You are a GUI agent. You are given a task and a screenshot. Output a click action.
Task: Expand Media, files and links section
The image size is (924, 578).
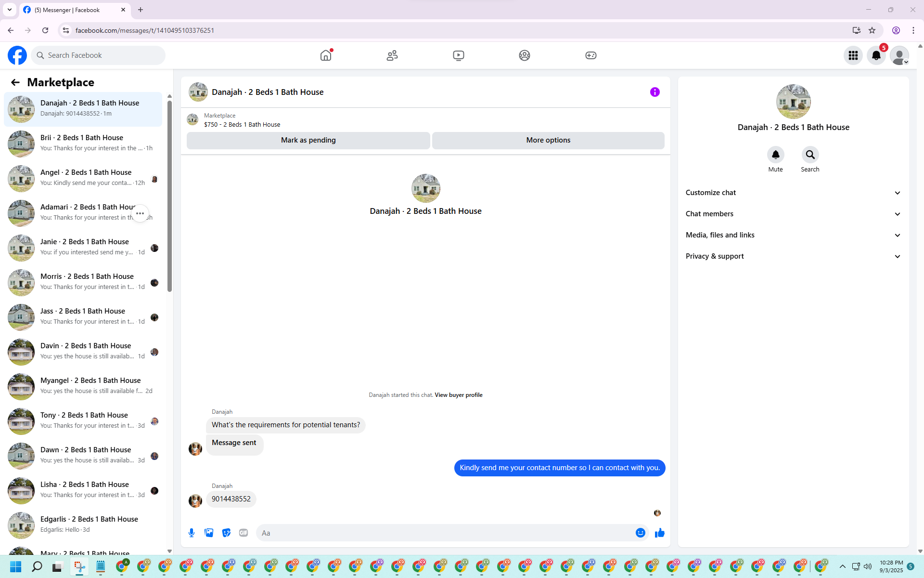pyautogui.click(x=793, y=235)
